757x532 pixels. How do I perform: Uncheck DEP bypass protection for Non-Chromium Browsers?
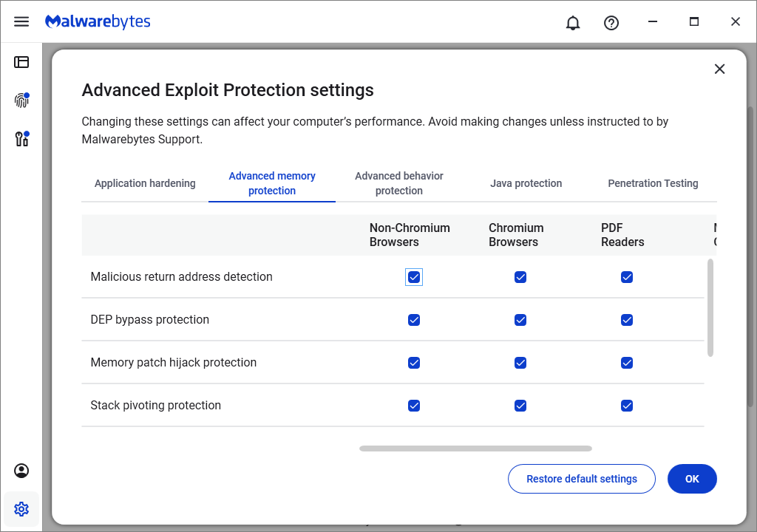click(414, 320)
